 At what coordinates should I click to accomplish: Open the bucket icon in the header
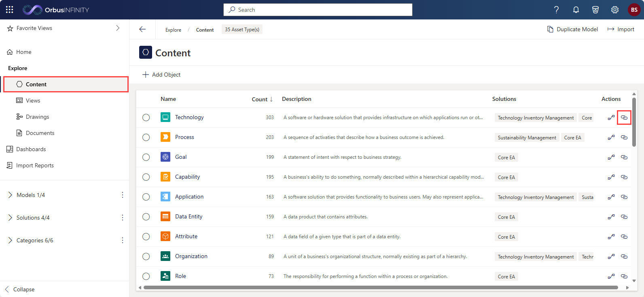click(595, 10)
